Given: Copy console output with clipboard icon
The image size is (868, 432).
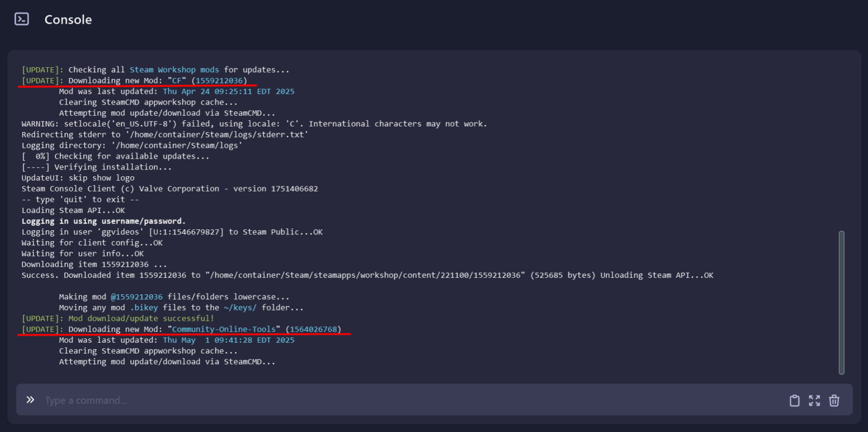Looking at the screenshot, I should [795, 400].
